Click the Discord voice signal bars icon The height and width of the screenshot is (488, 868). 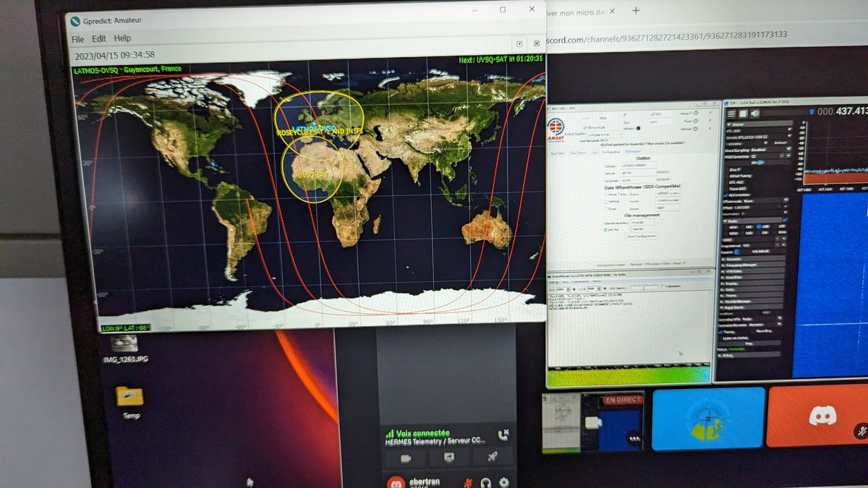pyautogui.click(x=390, y=432)
